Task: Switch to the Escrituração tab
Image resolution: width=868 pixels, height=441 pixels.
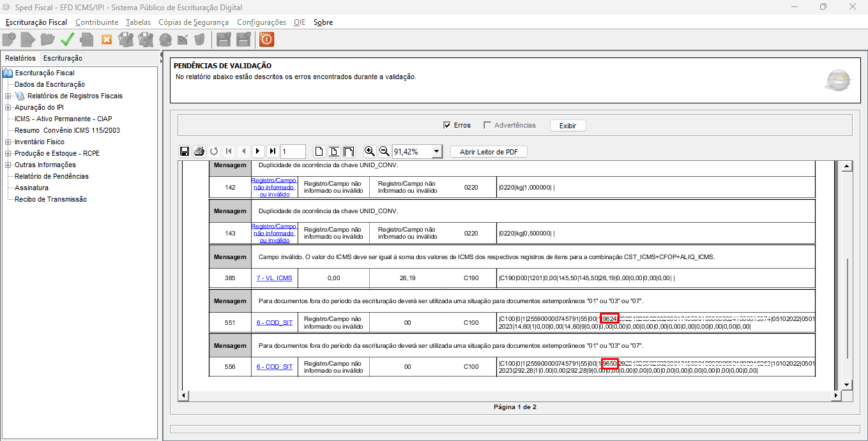Action: (63, 58)
